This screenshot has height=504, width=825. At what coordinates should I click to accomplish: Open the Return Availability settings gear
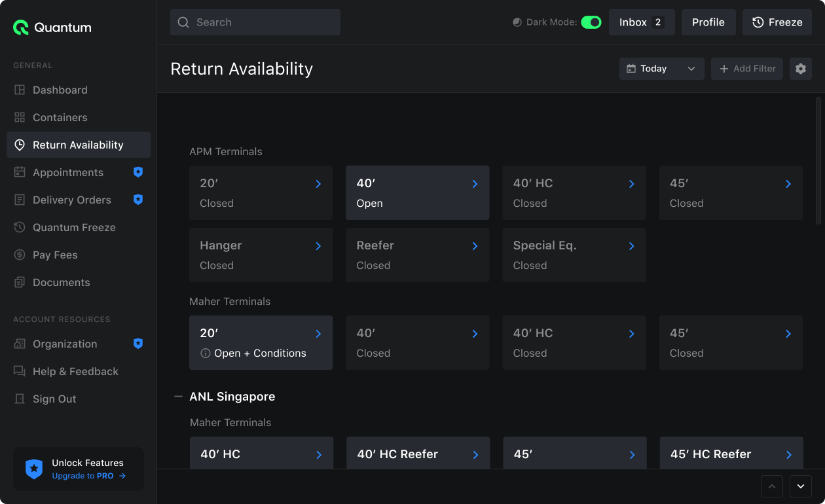800,69
